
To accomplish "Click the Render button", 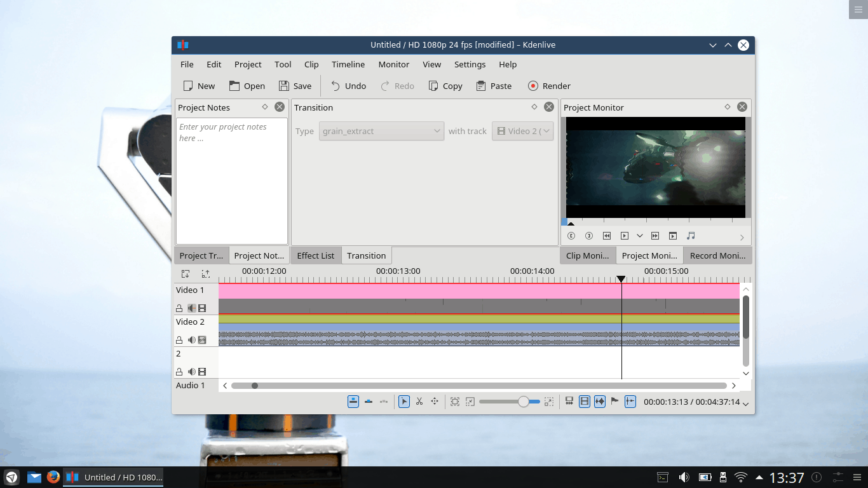I will (x=549, y=86).
